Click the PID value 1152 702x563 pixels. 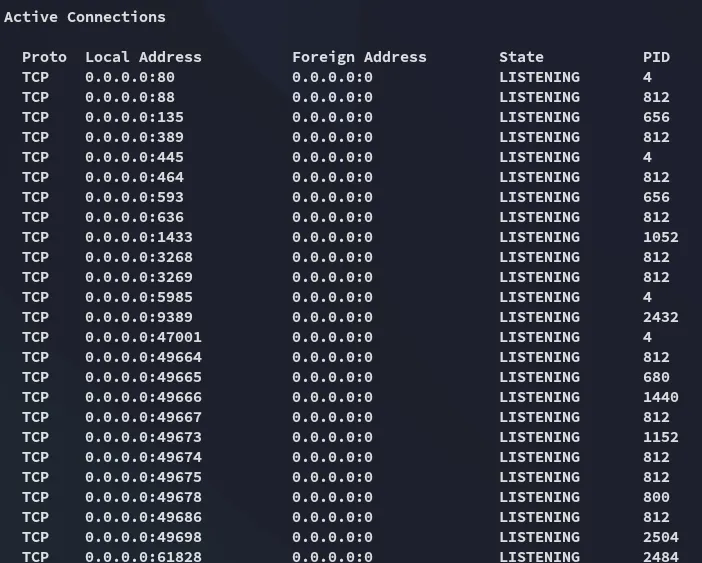point(660,437)
